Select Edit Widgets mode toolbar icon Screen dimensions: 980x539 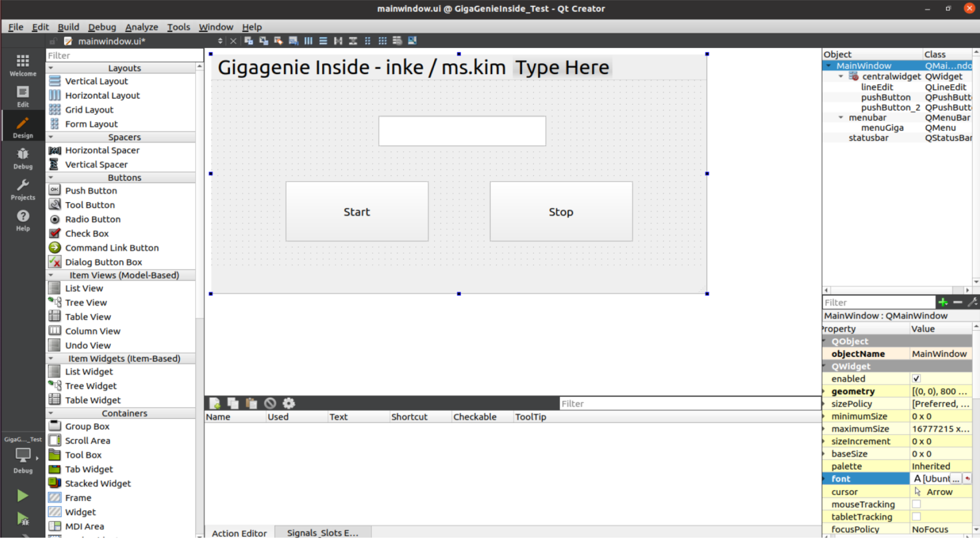249,41
